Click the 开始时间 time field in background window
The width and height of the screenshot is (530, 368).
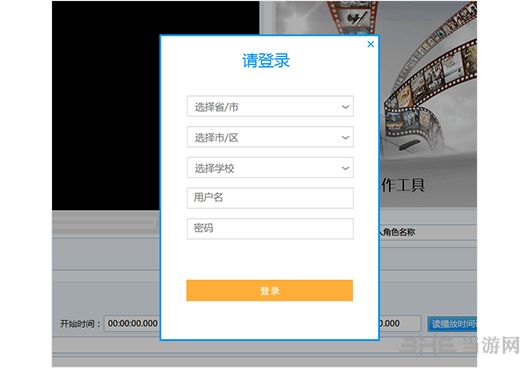pos(132,323)
